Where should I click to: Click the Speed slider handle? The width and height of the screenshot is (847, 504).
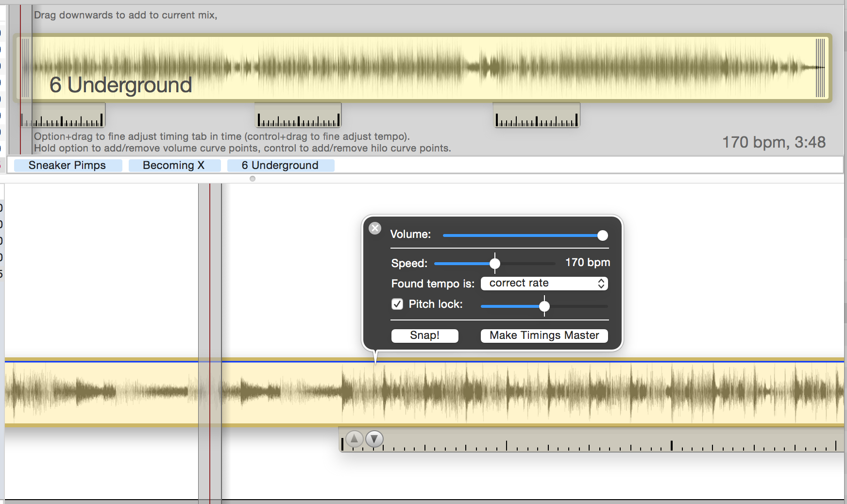[x=494, y=264]
